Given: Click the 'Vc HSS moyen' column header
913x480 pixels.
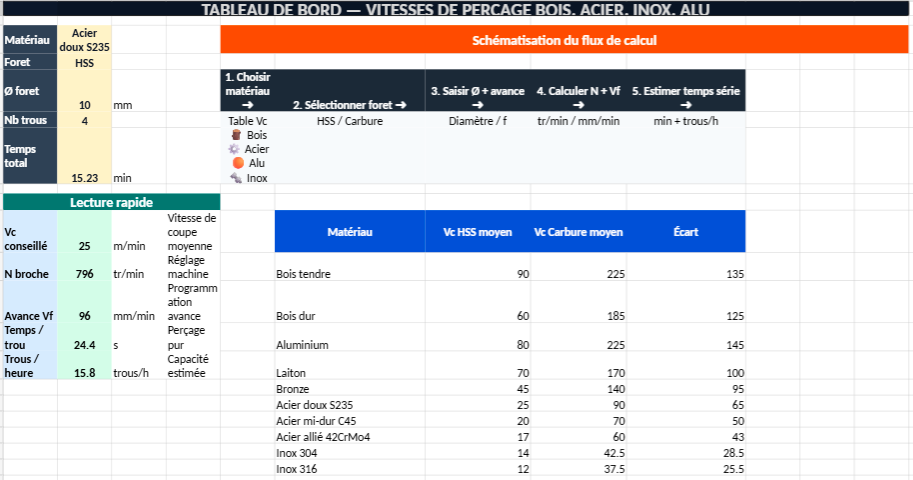Looking at the screenshot, I should tap(477, 231).
